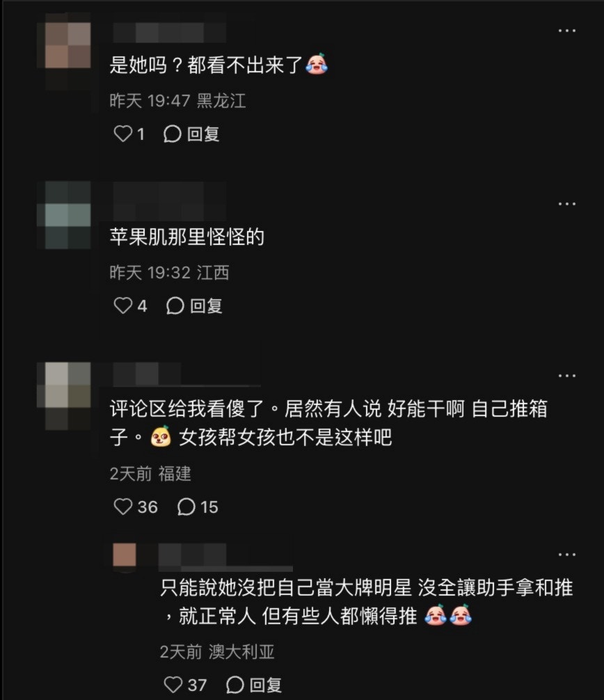The height and width of the screenshot is (700, 604).
Task: Click 回复 under 是她吗？都看不出来了
Action: pyautogui.click(x=203, y=134)
